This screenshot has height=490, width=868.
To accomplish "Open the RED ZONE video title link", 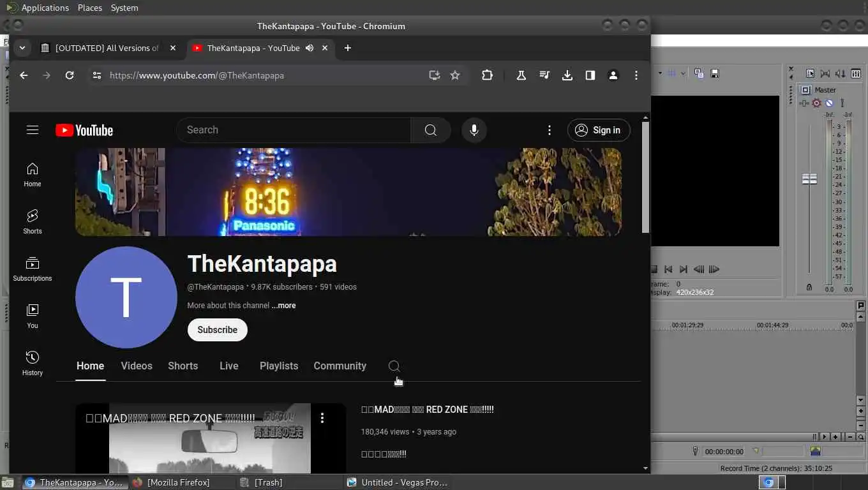I will tap(428, 410).
